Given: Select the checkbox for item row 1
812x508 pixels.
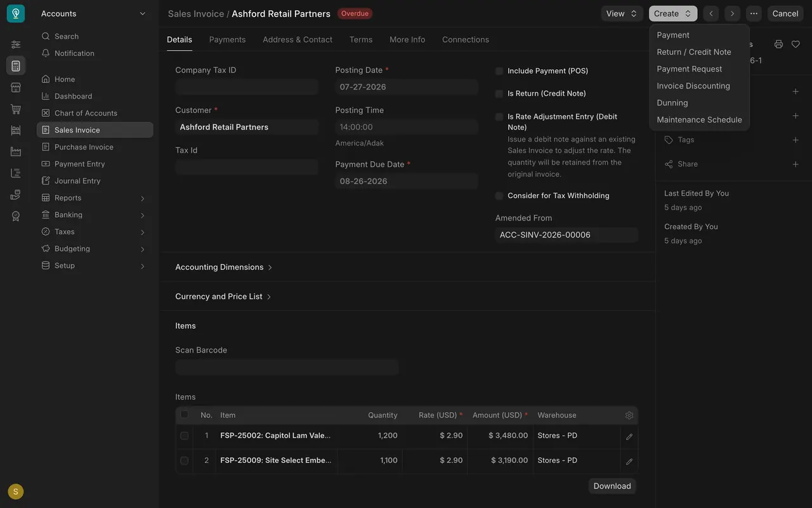Looking at the screenshot, I should coord(185,436).
